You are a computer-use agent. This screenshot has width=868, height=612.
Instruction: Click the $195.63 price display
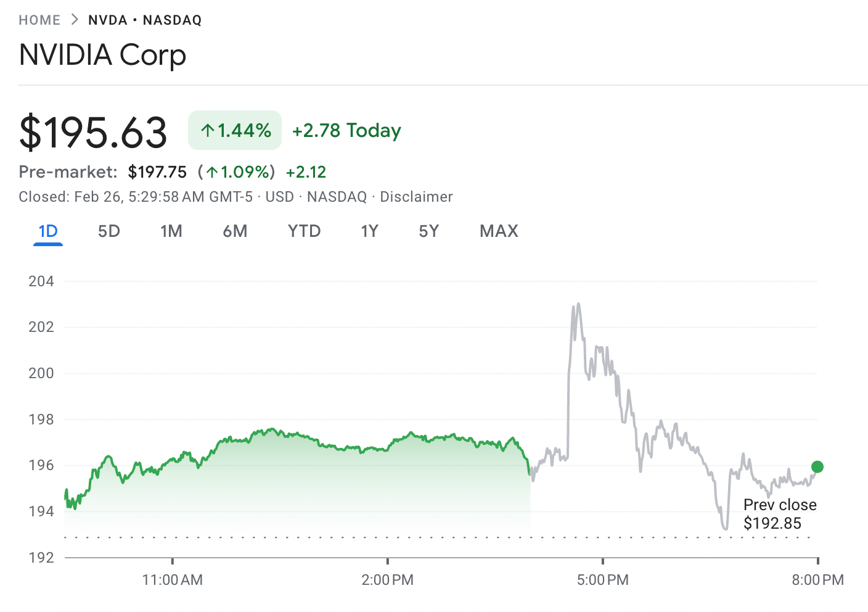click(x=93, y=130)
